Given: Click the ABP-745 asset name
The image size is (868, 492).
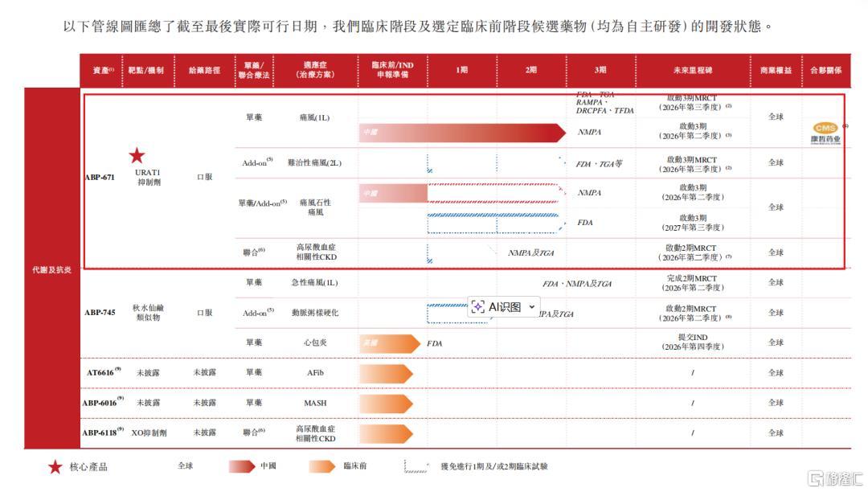Looking at the screenshot, I should point(100,312).
